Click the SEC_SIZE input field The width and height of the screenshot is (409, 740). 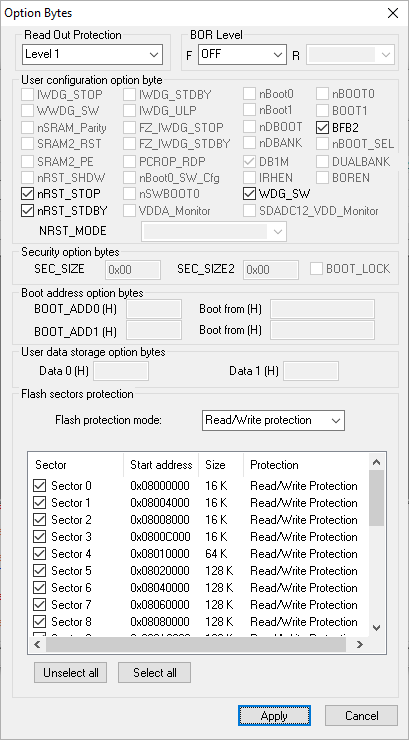click(133, 270)
